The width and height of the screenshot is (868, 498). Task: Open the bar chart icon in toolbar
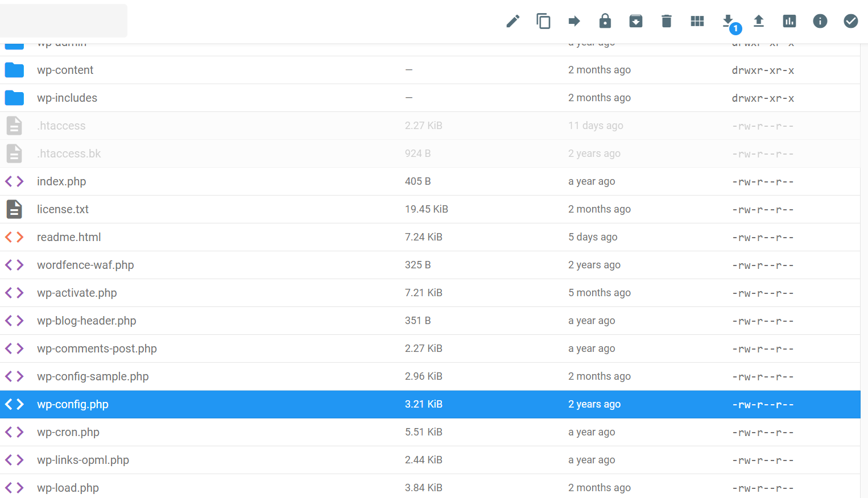click(790, 22)
